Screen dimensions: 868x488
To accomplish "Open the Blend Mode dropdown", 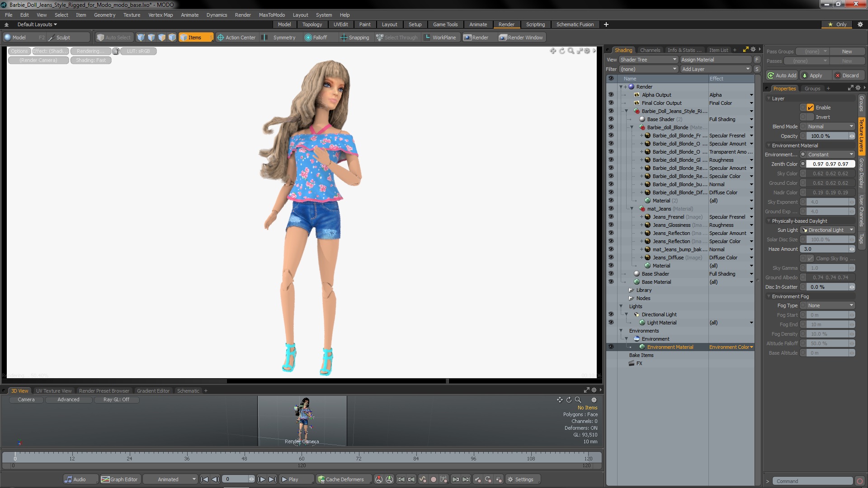I will pos(830,127).
